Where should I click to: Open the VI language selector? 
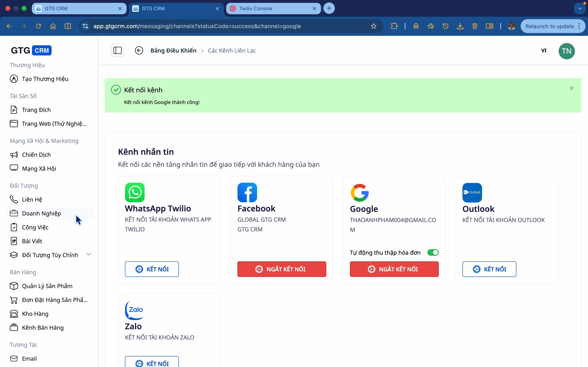pyautogui.click(x=544, y=51)
